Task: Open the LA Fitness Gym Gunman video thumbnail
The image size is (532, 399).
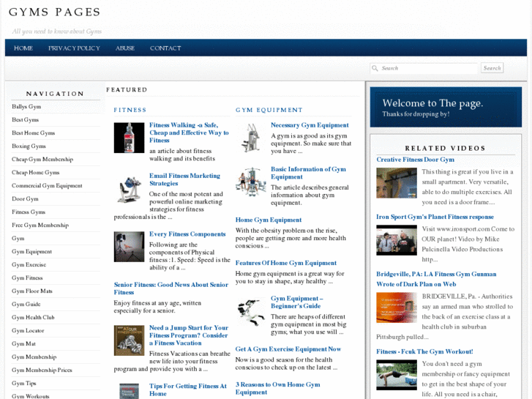Action: [x=397, y=307]
